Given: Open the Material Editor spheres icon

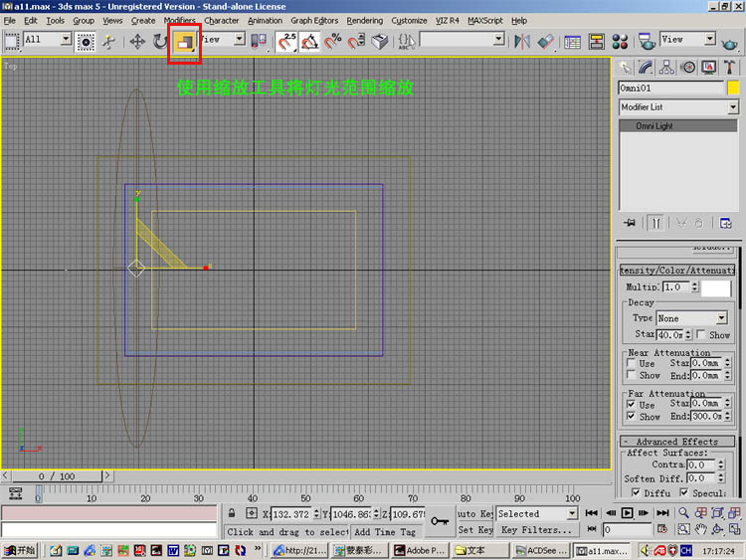Looking at the screenshot, I should [620, 41].
